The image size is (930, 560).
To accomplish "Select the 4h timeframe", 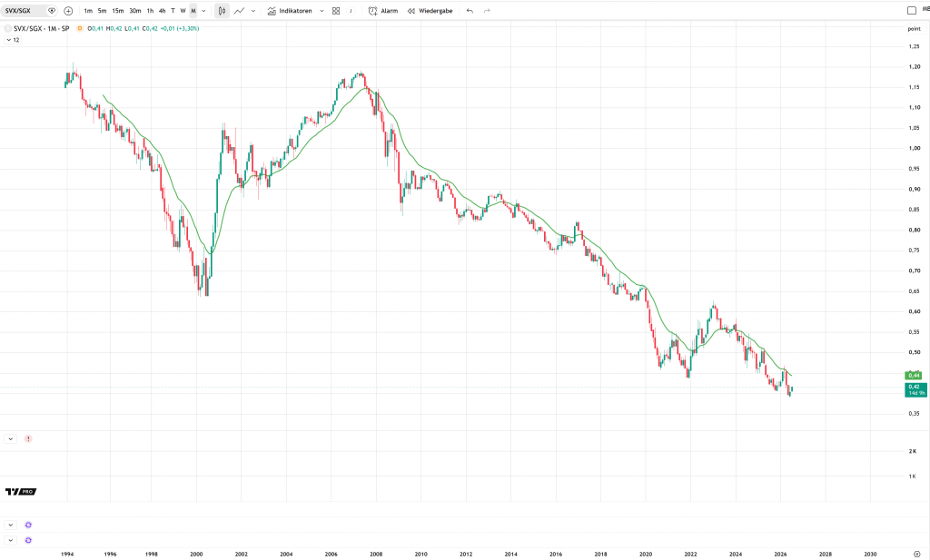I will click(162, 11).
